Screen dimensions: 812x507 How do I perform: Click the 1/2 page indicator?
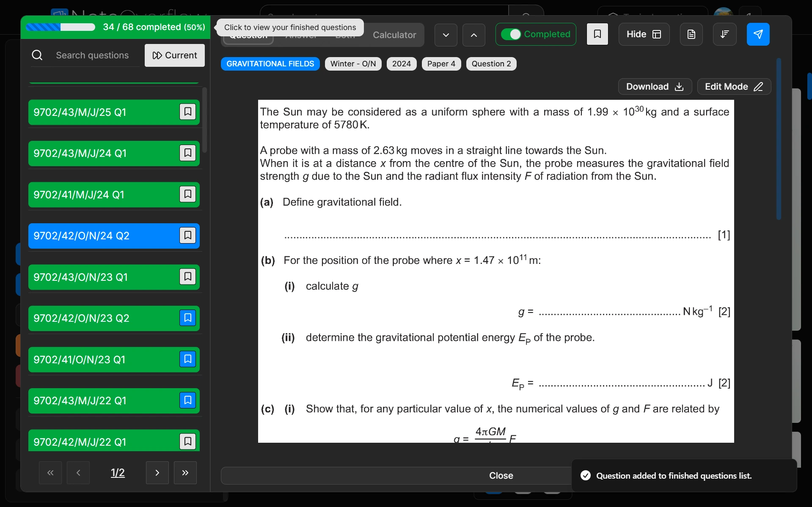click(x=118, y=473)
